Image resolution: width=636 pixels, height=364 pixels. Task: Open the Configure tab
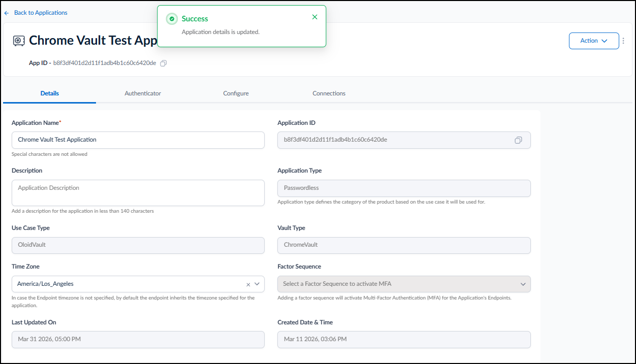[236, 93]
